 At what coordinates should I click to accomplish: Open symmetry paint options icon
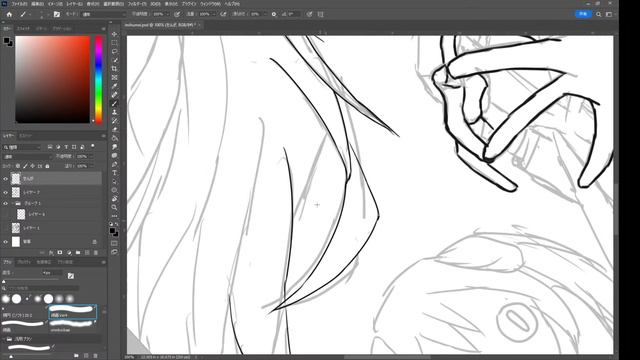320,14
